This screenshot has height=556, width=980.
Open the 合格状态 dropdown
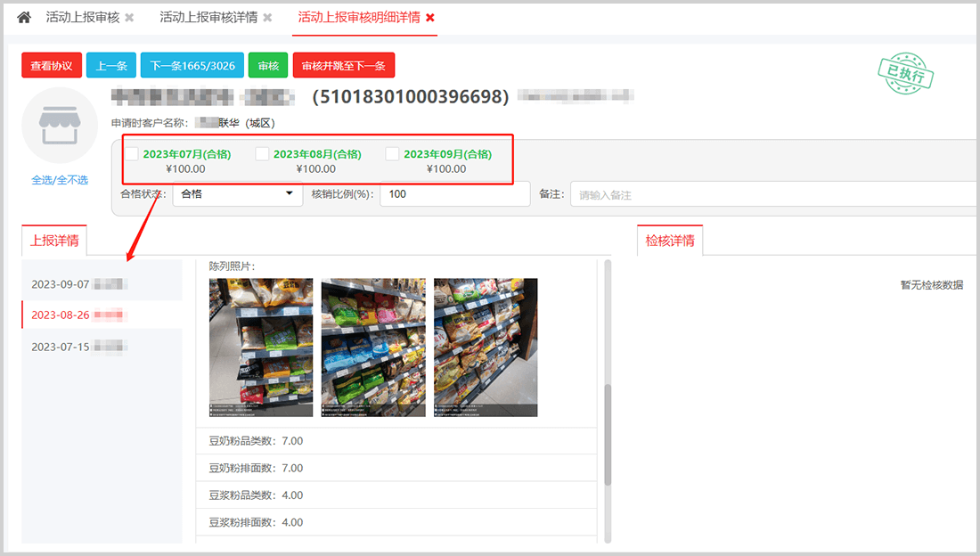pyautogui.click(x=237, y=194)
